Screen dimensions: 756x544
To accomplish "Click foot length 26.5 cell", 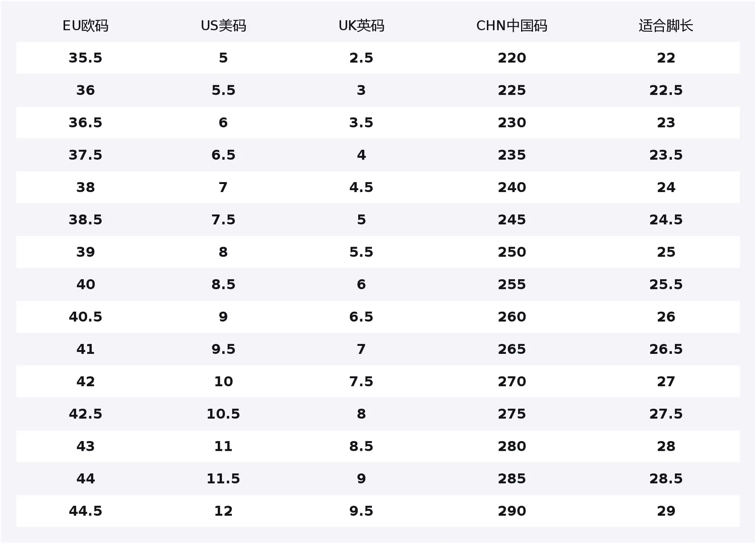I will (x=666, y=349).
